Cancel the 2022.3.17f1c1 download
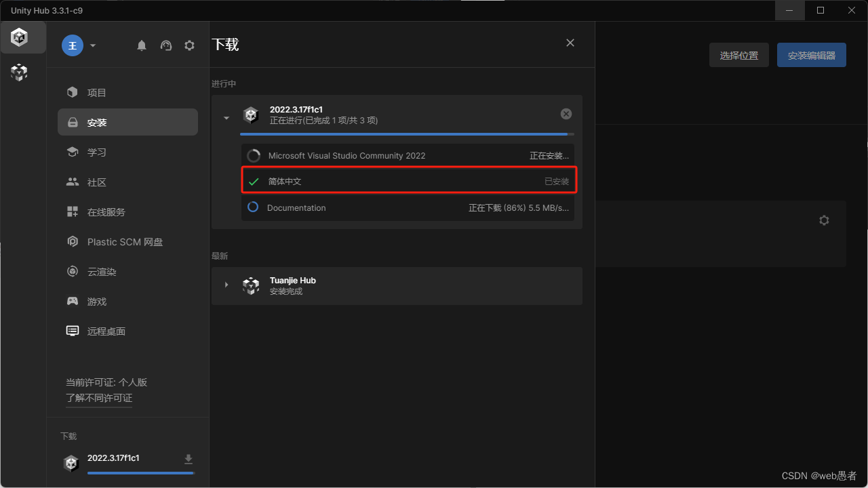 coord(566,114)
